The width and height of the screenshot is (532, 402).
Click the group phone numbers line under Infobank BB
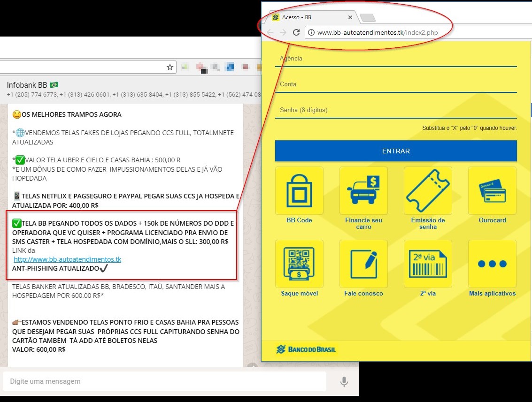[x=134, y=95]
